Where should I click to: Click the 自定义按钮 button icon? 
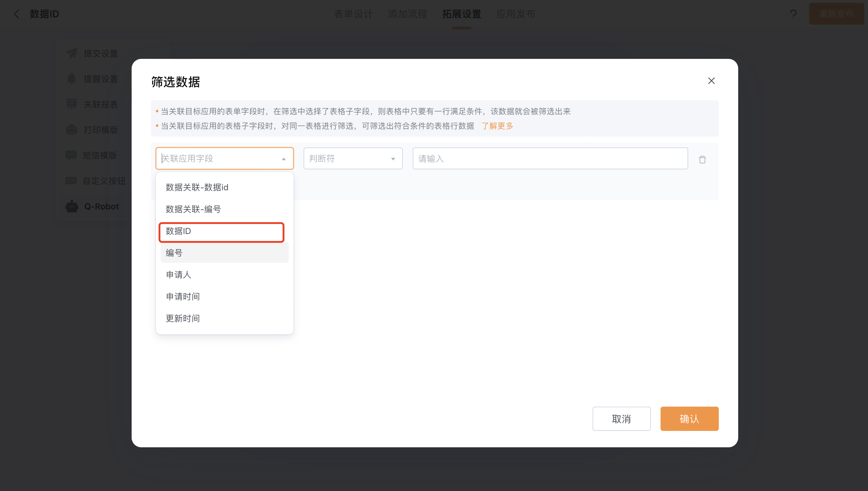(x=71, y=181)
